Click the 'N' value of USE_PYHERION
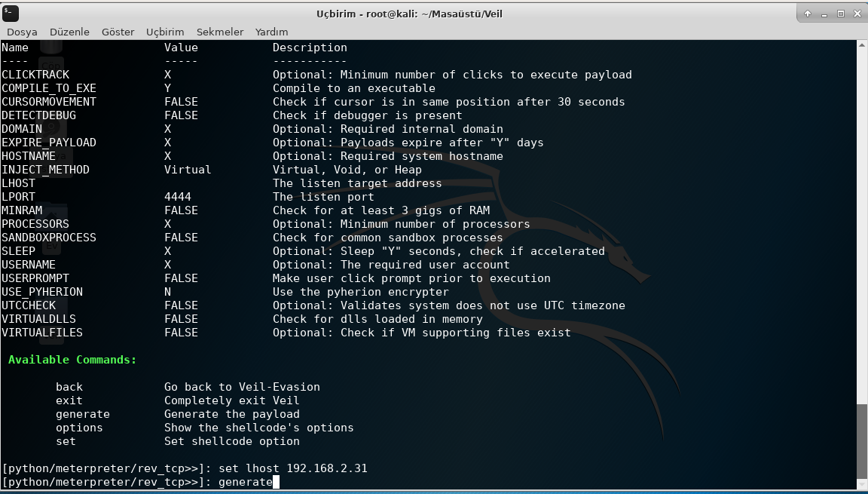 point(168,292)
